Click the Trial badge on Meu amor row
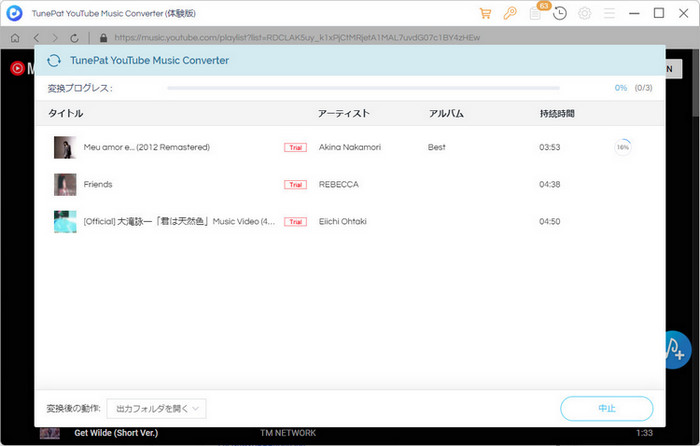Image resolution: width=700 pixels, height=446 pixels. coord(296,147)
